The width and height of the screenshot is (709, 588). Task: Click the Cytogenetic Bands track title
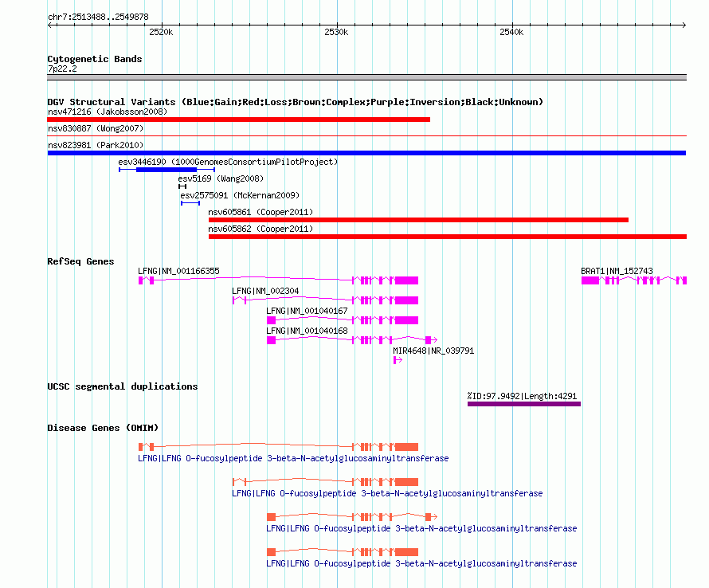(x=95, y=59)
